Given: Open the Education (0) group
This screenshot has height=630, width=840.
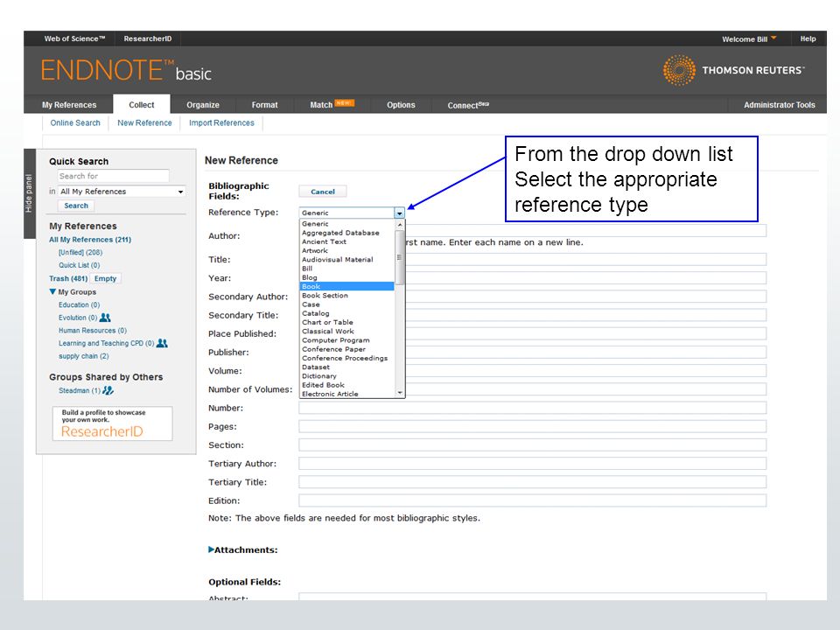Looking at the screenshot, I should (x=80, y=304).
